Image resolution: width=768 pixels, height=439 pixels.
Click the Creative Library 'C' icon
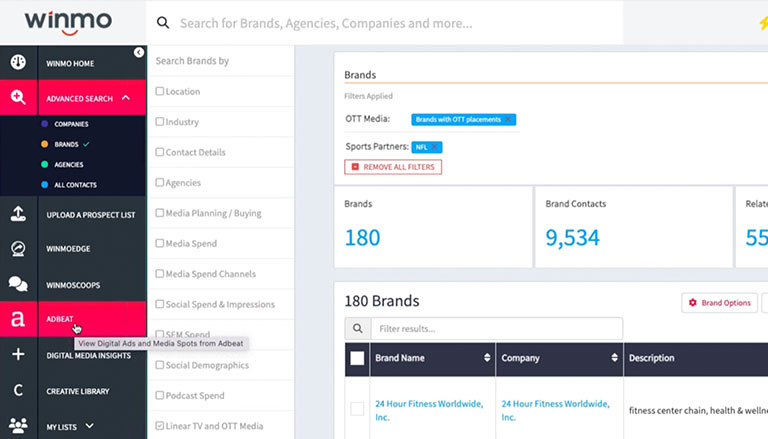tap(18, 390)
